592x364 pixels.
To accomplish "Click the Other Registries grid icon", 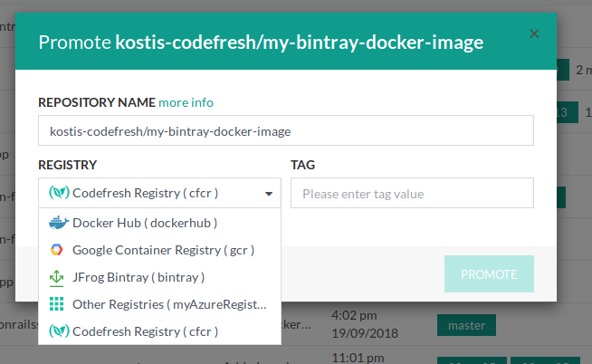I will (58, 304).
